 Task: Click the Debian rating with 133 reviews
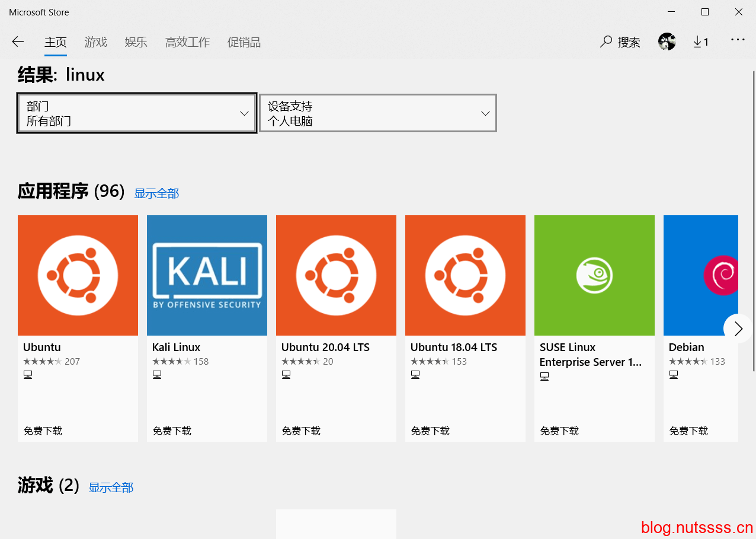pyautogui.click(x=697, y=362)
